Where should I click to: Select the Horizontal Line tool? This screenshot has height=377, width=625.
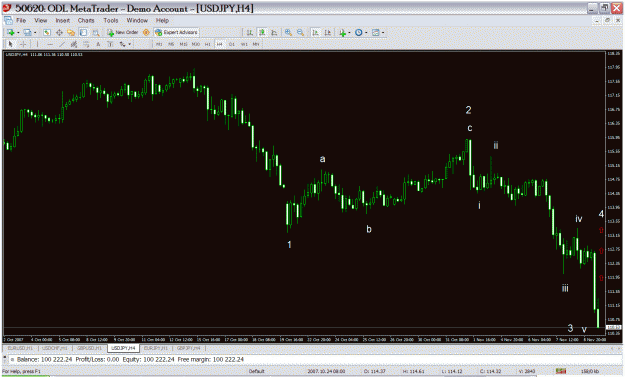pyautogui.click(x=50, y=44)
